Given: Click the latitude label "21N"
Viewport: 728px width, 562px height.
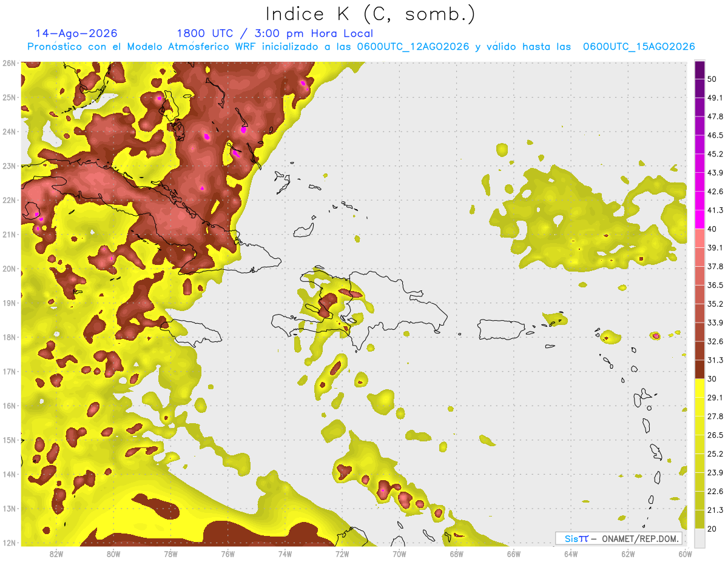Looking at the screenshot, I should 9,234.
